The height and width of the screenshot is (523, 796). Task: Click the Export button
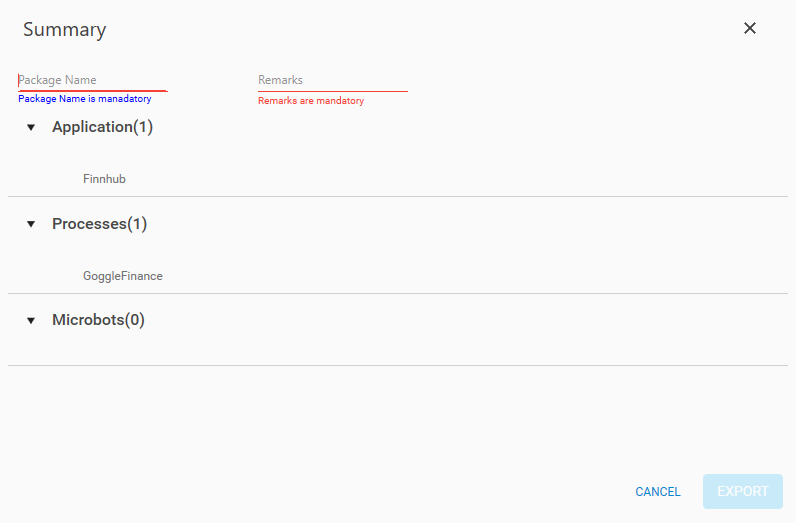[742, 491]
